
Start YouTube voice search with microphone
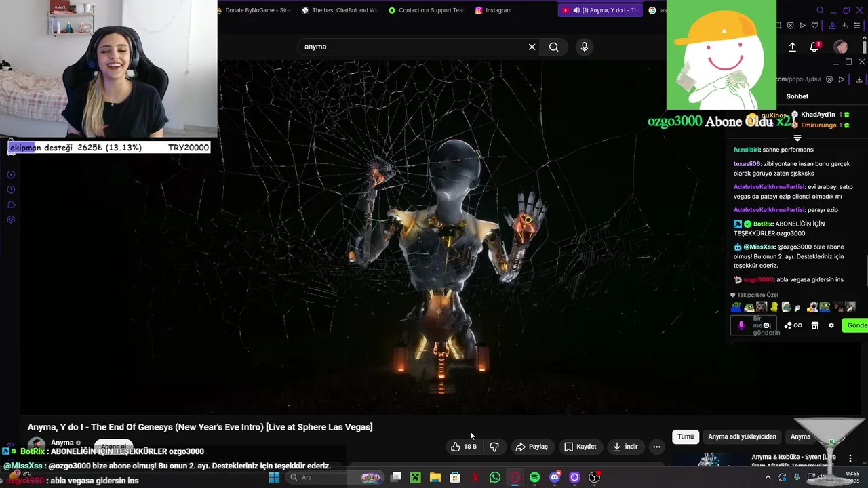pyautogui.click(x=585, y=47)
